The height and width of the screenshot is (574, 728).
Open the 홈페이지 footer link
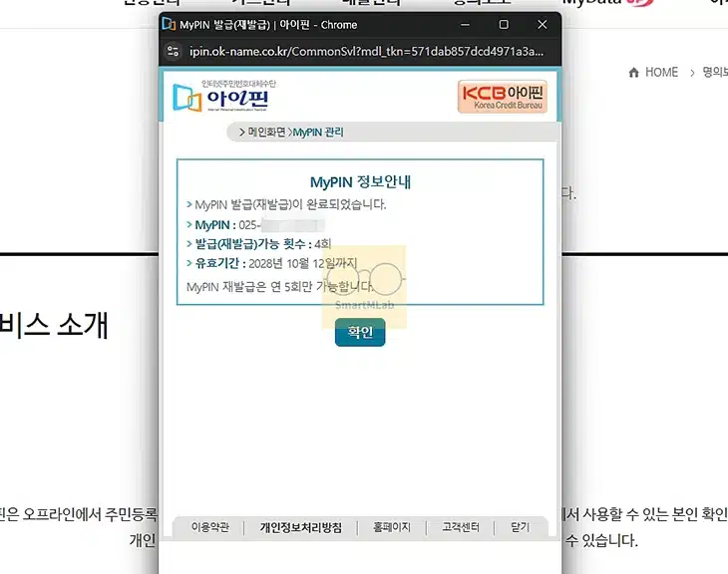point(392,527)
